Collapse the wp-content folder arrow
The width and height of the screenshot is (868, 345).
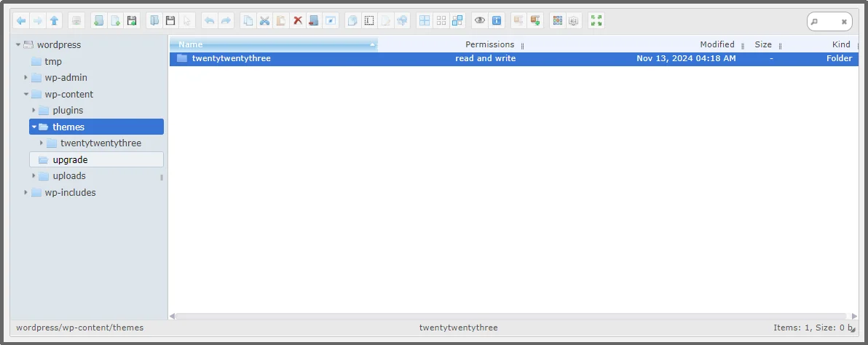click(25, 94)
